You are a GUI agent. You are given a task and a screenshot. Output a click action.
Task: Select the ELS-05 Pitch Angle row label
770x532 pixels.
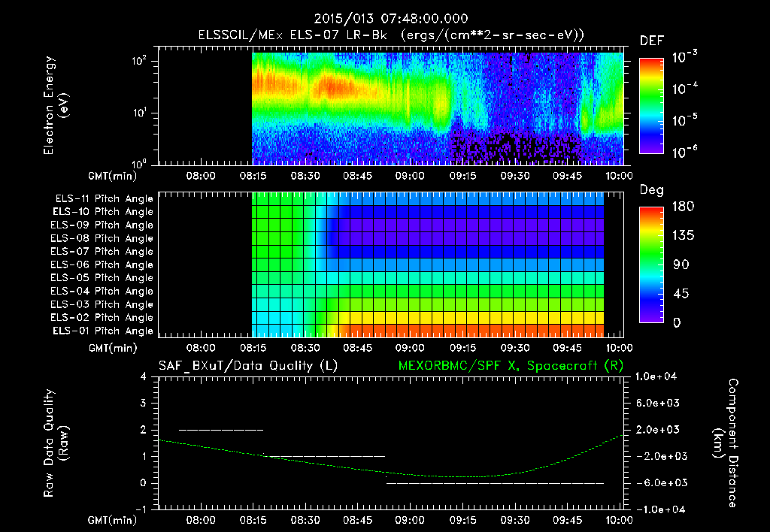[102, 278]
